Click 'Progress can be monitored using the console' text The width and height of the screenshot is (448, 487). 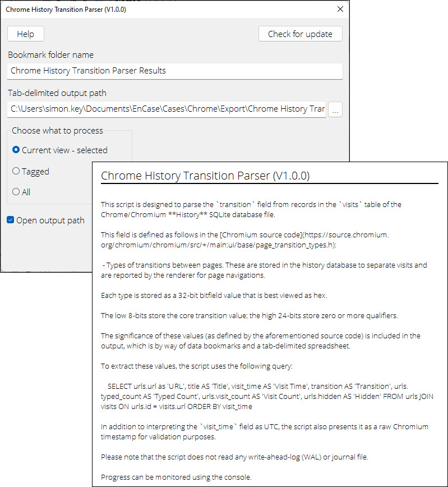point(176,477)
